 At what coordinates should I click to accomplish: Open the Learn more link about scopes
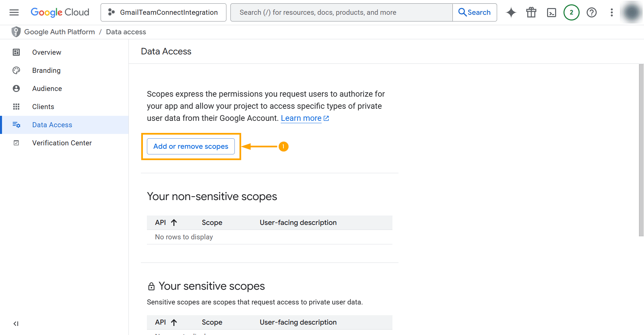[x=301, y=118]
